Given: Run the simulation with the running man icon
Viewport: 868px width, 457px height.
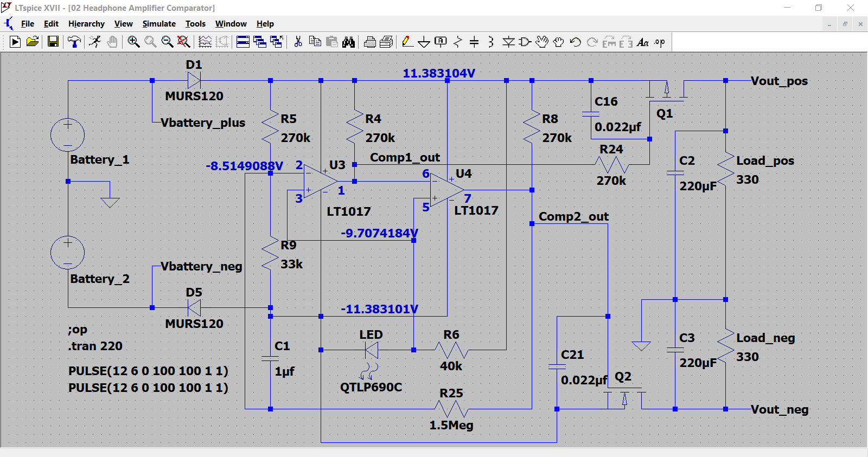Looking at the screenshot, I should coord(95,42).
